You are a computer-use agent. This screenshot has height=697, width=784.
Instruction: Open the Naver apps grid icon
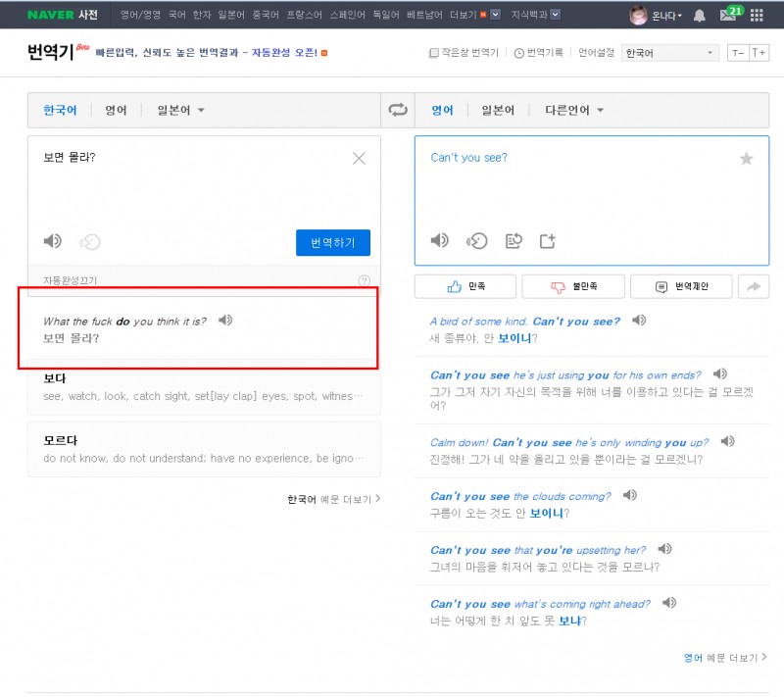[x=757, y=16]
